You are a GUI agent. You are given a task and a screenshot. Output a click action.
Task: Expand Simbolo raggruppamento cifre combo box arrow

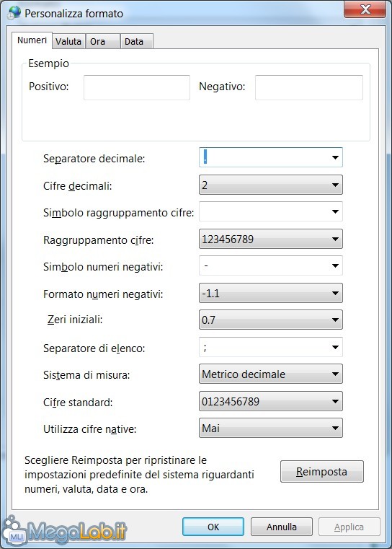click(335, 211)
